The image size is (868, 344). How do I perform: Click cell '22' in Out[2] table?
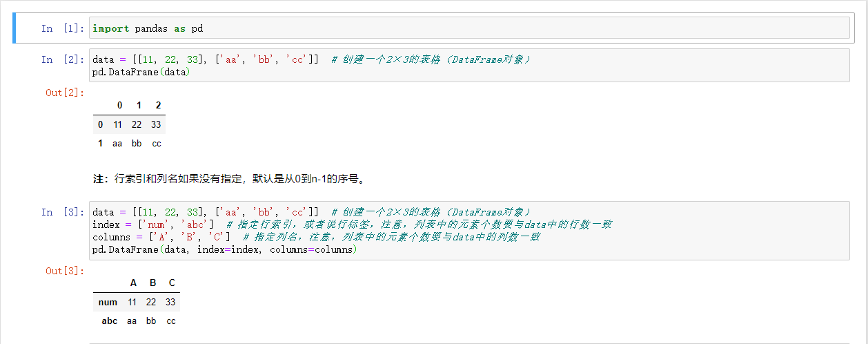point(137,124)
